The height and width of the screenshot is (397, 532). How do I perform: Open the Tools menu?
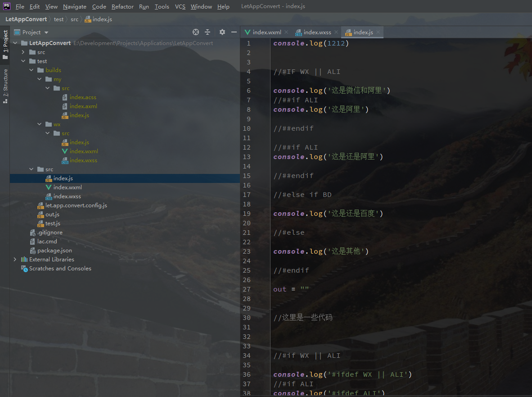click(162, 6)
